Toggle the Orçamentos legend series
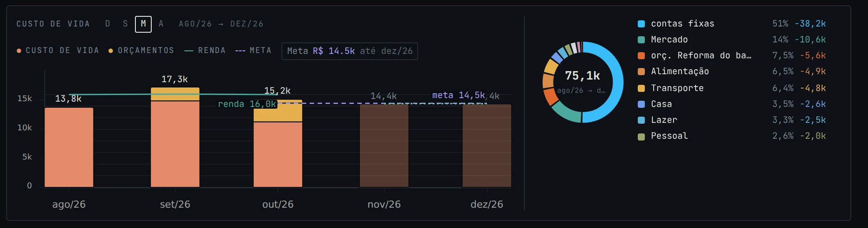Screen dimensions: 868x228 pos(141,50)
